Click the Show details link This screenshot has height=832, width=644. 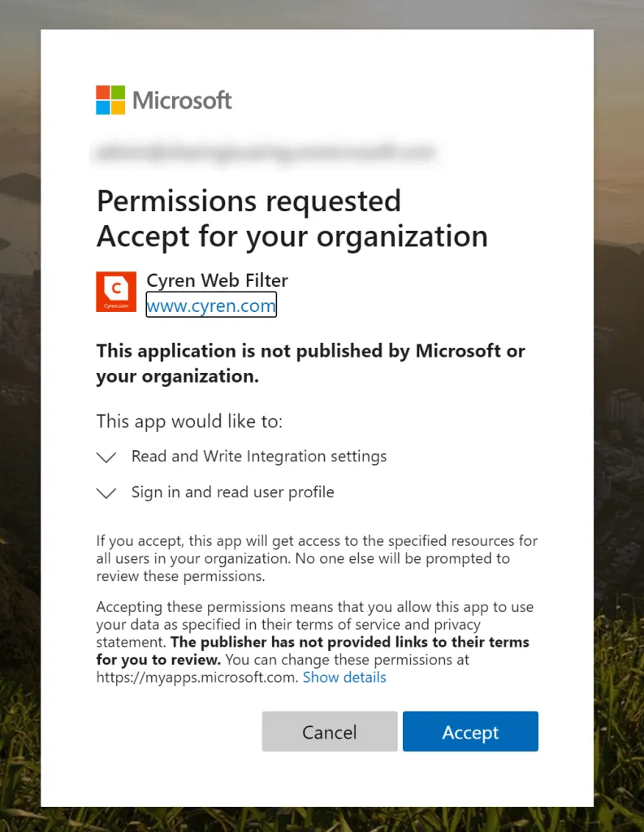point(344,678)
